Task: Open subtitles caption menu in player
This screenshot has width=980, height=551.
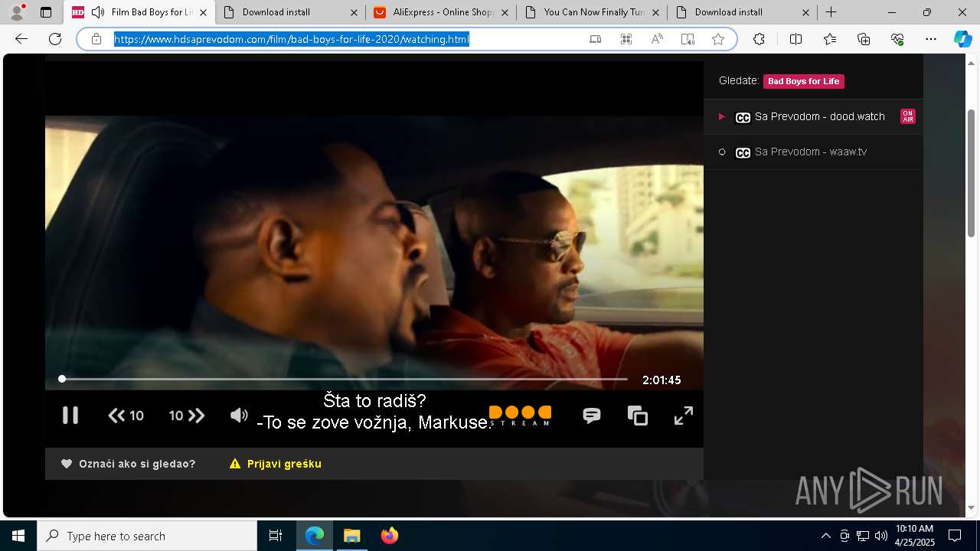Action: [x=592, y=416]
